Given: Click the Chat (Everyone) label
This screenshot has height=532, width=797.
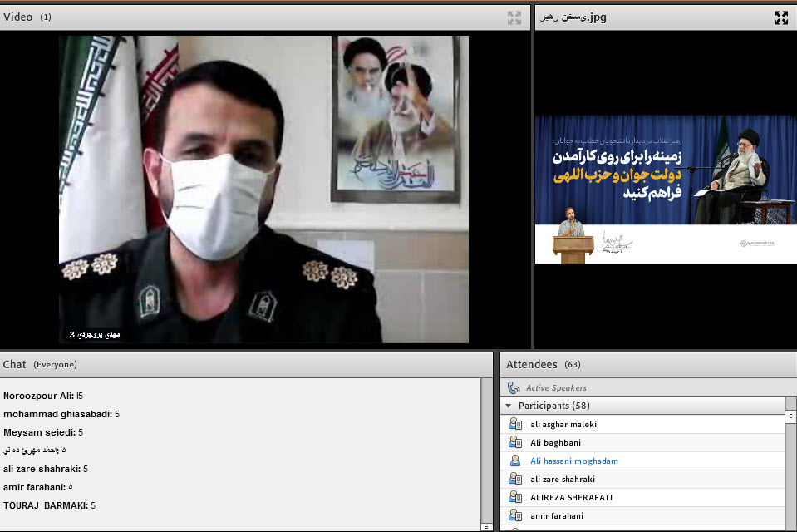Looking at the screenshot, I should coord(55,365).
